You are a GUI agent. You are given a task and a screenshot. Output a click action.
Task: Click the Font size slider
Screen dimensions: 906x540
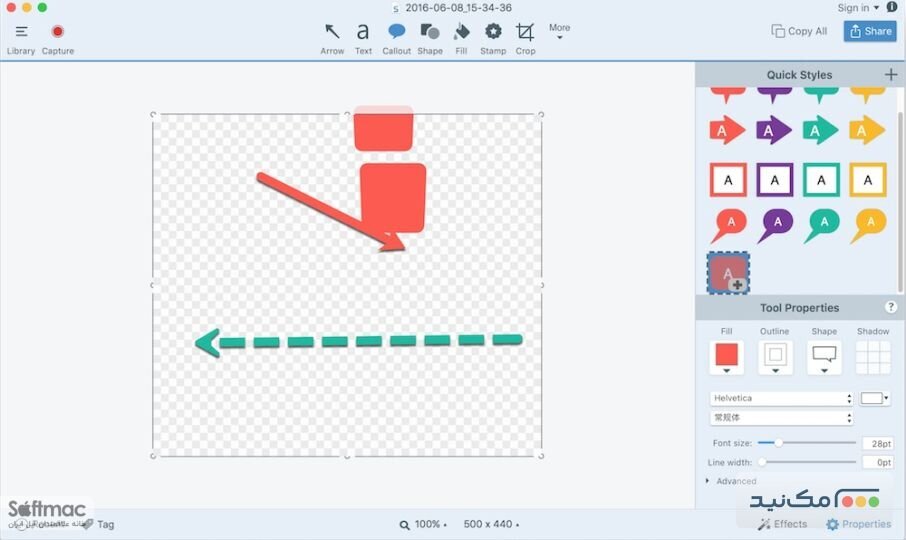806,443
